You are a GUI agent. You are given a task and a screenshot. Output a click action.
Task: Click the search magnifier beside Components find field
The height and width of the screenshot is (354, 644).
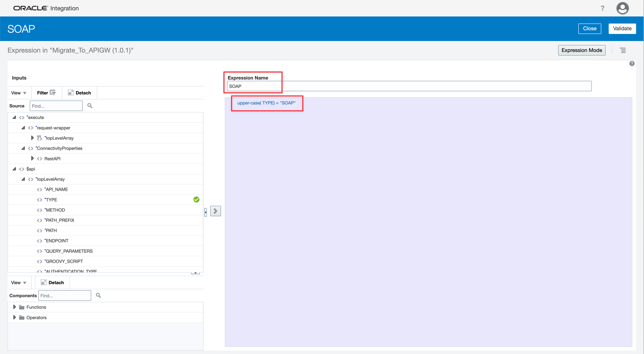pyautogui.click(x=98, y=295)
